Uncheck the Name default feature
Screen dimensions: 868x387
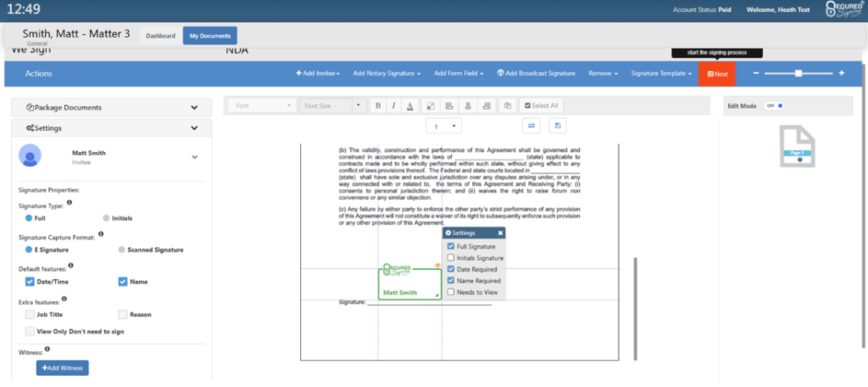pos(123,282)
